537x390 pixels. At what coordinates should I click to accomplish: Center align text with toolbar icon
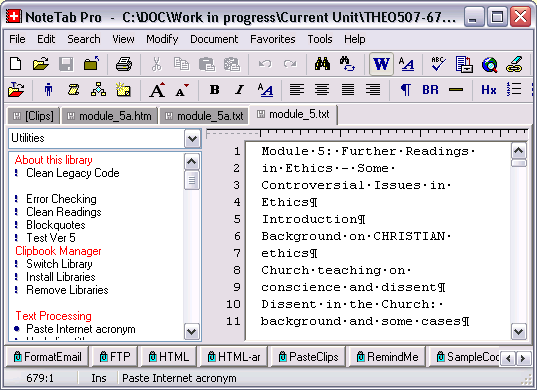pyautogui.click(x=322, y=90)
